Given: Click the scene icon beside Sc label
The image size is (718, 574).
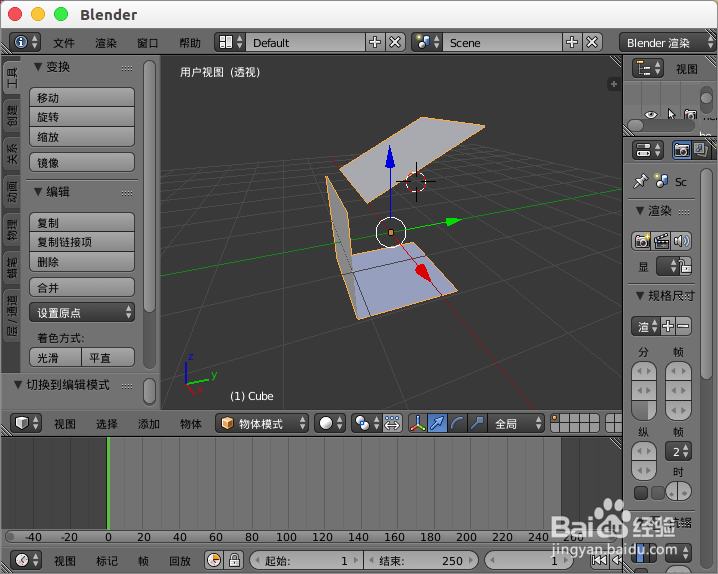Looking at the screenshot, I should click(661, 181).
